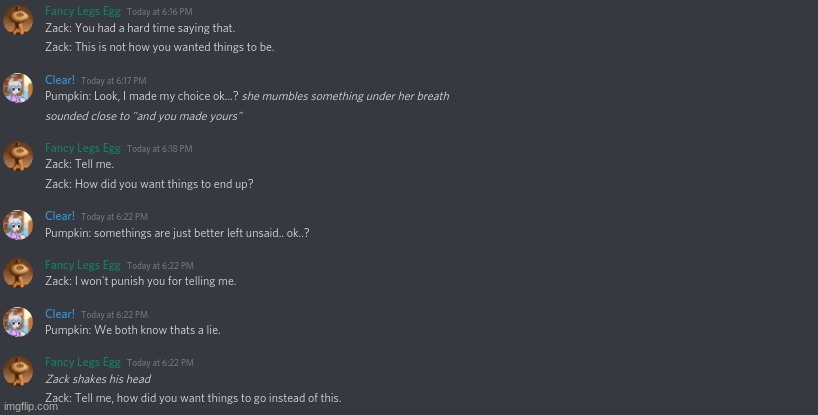The height and width of the screenshot is (415, 818).
Task: Click Clear! username on 6:17 PM message
Action: [x=60, y=80]
